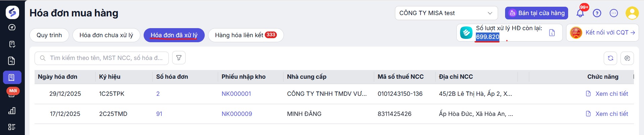Screen dimensions: 644x135
Task: Click the Bán tại cửa hàng button
Action: coord(536,13)
